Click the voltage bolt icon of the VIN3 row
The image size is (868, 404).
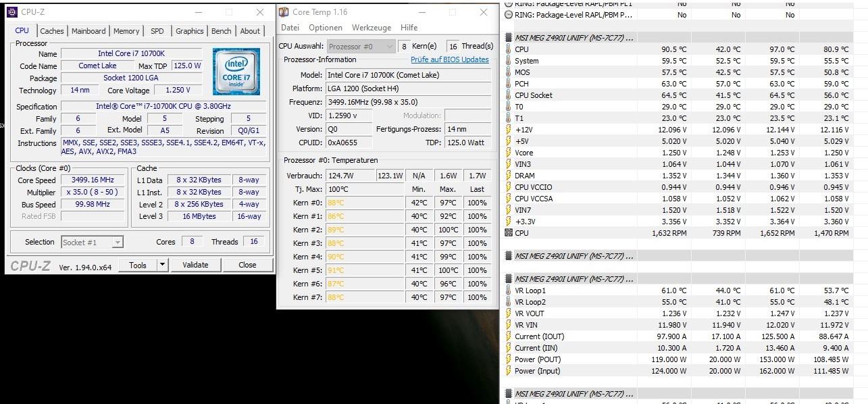(x=509, y=164)
